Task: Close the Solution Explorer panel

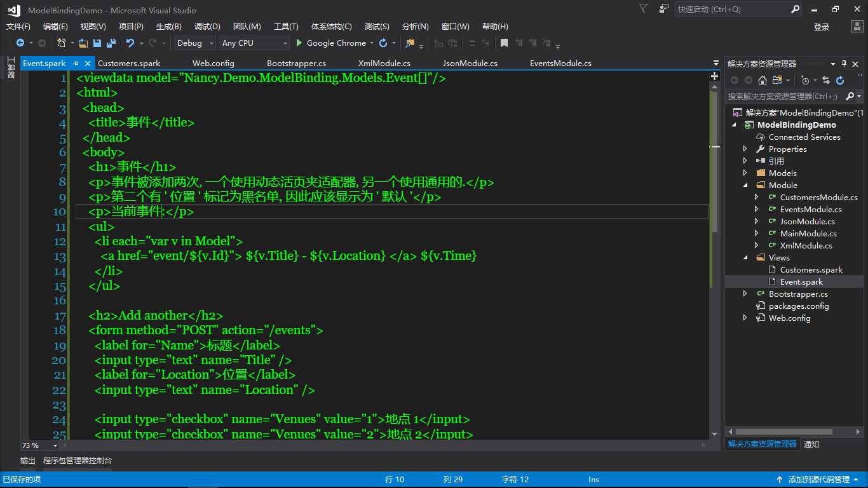Action: pos(856,64)
